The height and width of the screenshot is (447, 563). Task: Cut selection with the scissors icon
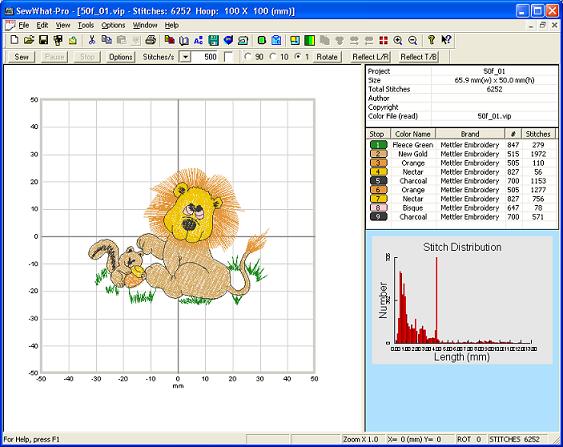(x=92, y=40)
